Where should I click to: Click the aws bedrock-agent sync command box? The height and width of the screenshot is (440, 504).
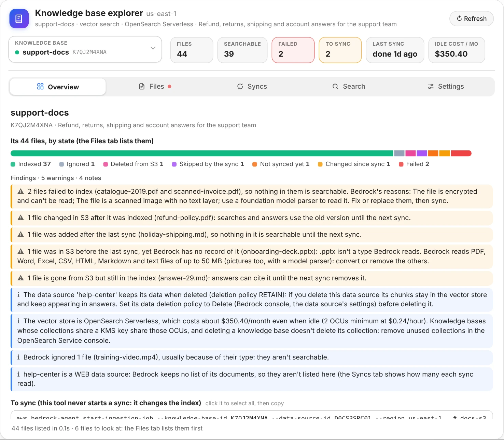click(252, 415)
